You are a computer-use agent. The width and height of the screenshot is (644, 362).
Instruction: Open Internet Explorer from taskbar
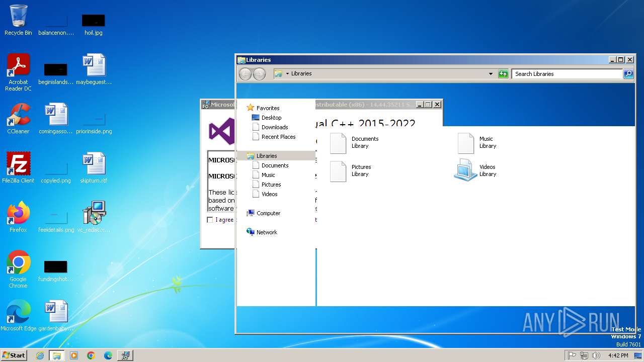point(40,355)
